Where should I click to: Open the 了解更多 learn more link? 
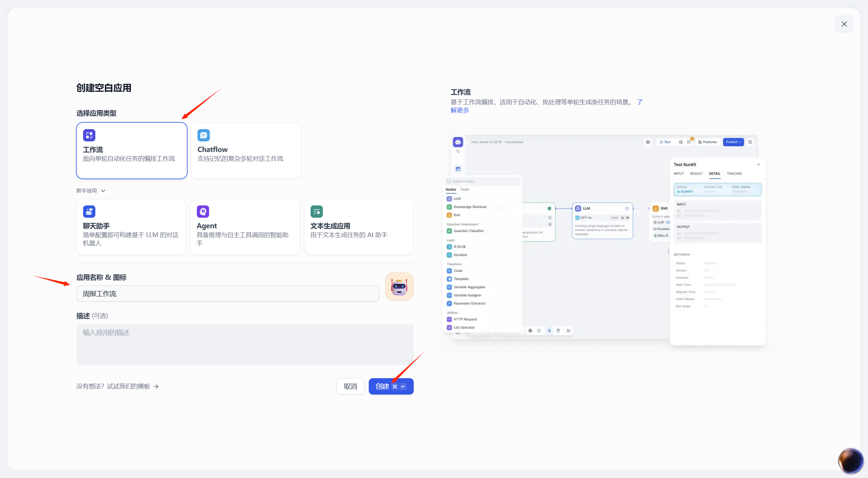tap(460, 110)
